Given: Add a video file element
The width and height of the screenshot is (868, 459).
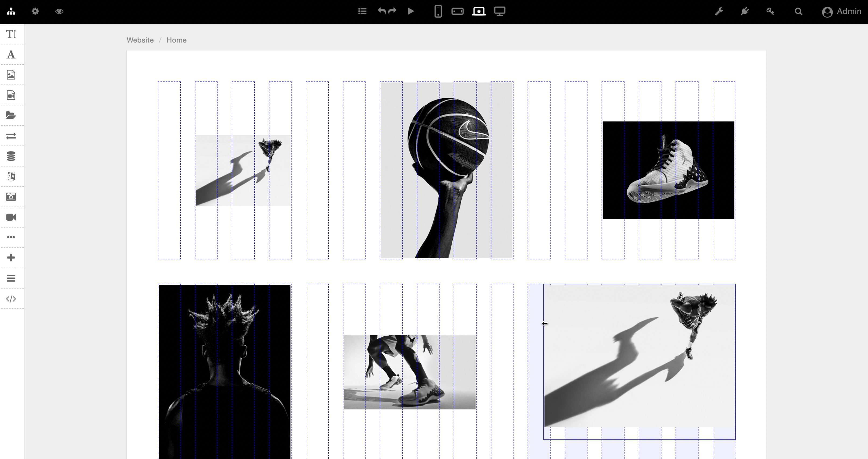Looking at the screenshot, I should [11, 95].
